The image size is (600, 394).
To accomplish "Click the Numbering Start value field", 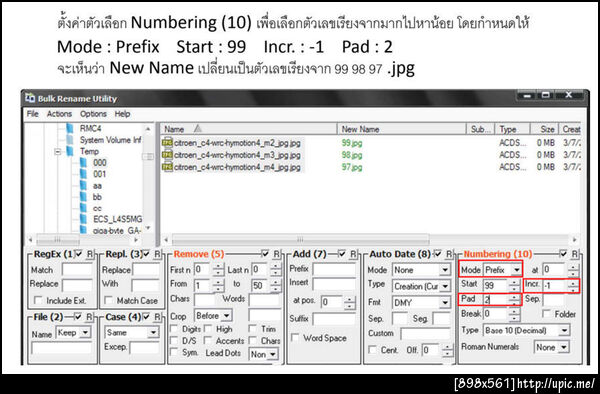I will (496, 285).
